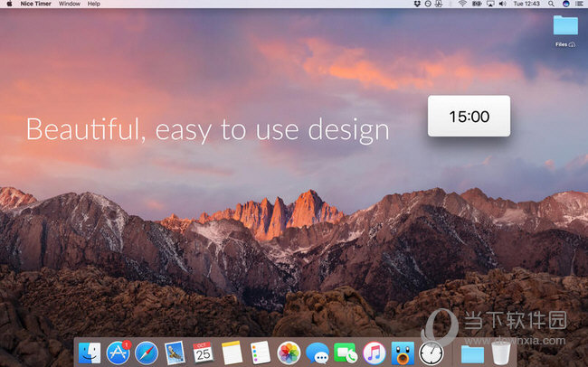This screenshot has width=588, height=367.
Task: Open Calendar in the Dock
Action: 203,353
